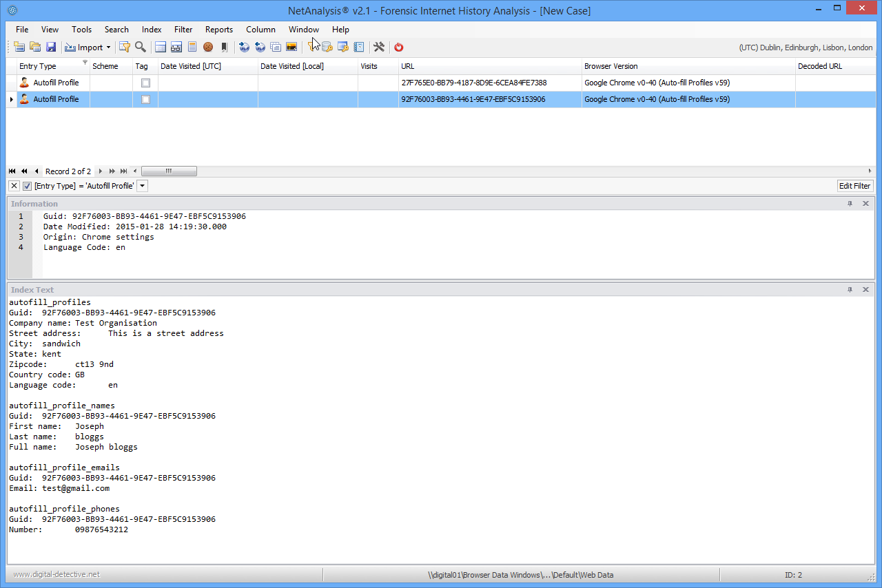Open the View menu
This screenshot has width=882, height=588.
[x=50, y=30]
